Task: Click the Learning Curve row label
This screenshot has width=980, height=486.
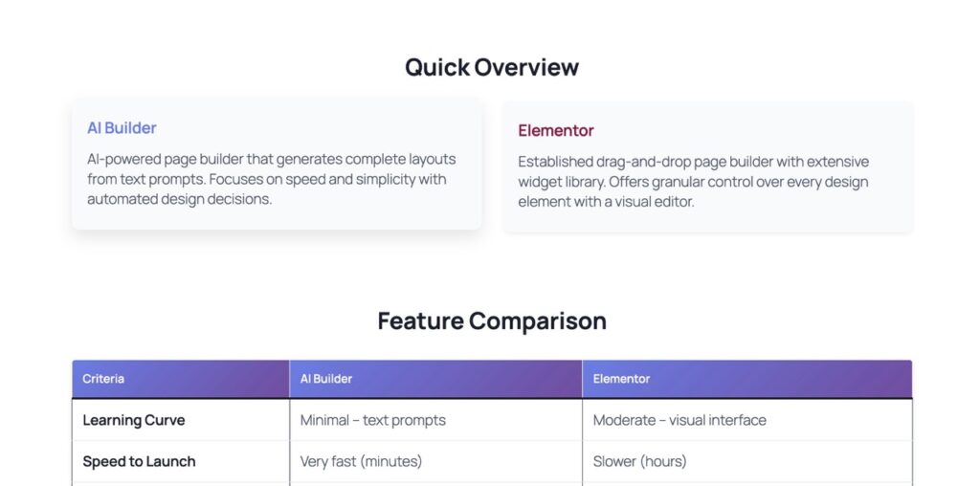Action: coord(134,420)
